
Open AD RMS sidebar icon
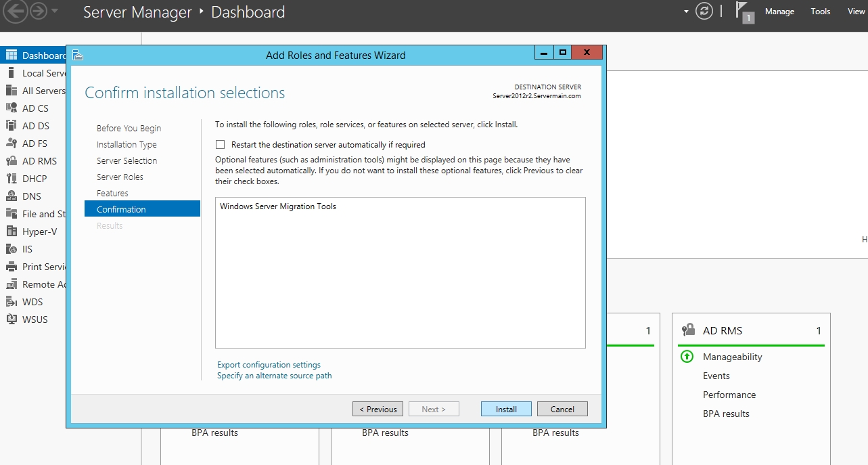pyautogui.click(x=12, y=161)
